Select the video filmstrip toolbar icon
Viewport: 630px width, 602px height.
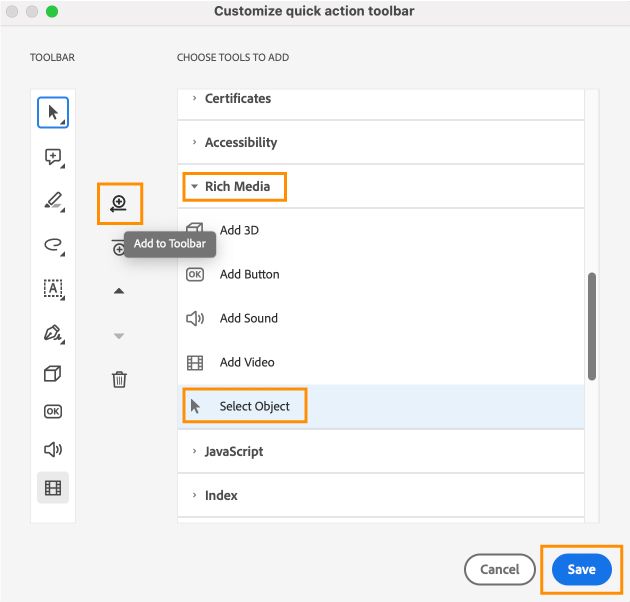click(53, 488)
